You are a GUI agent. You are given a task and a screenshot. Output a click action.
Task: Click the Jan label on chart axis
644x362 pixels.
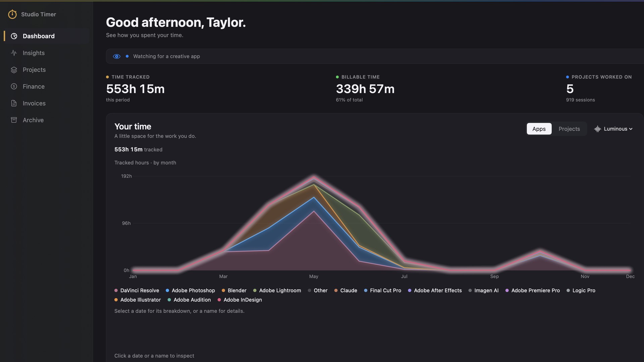click(133, 277)
